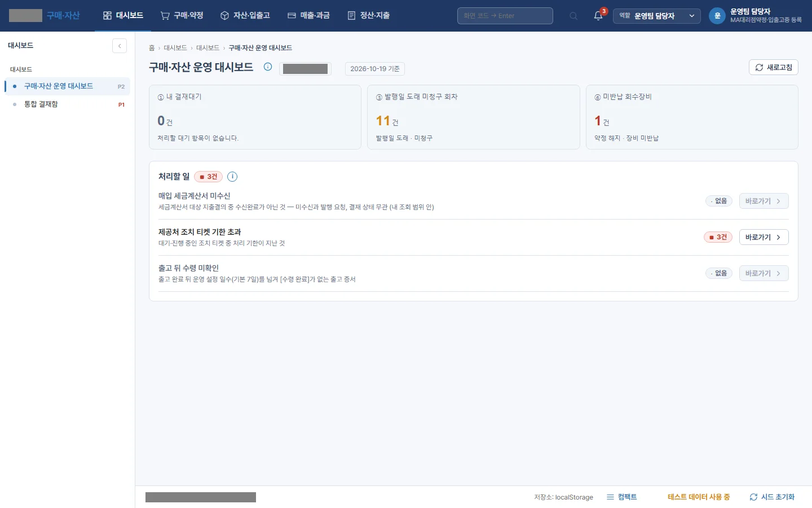The image size is (812, 508).
Task: Click the 없음 badge in 출고 뒤 수령 미확인 row
Action: (719, 273)
